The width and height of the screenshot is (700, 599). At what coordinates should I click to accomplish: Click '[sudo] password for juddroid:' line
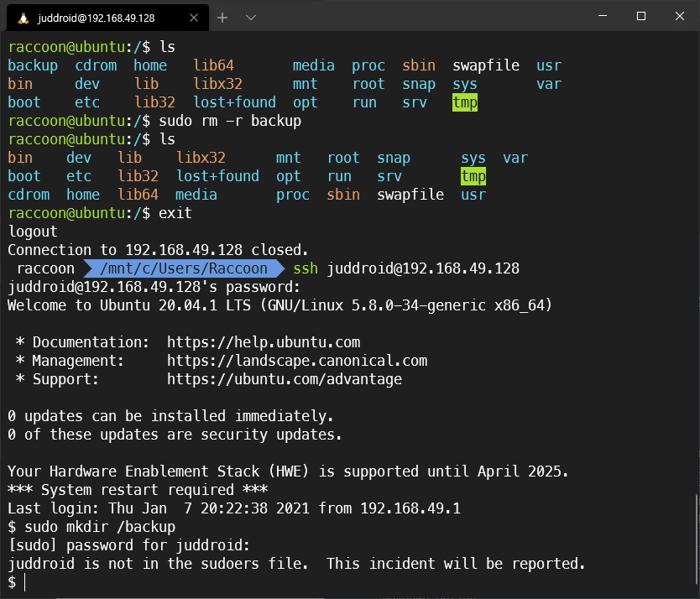(128, 545)
